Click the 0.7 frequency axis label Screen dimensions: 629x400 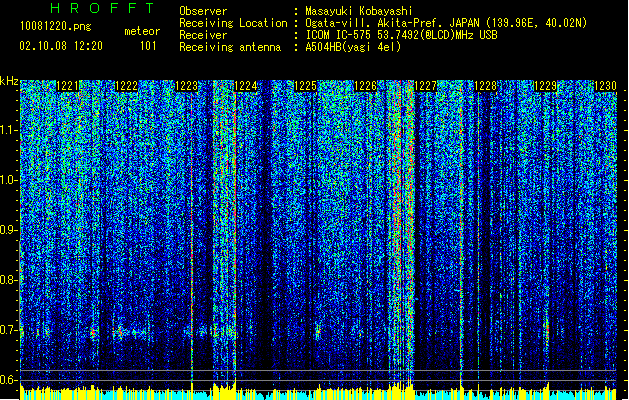[9, 330]
